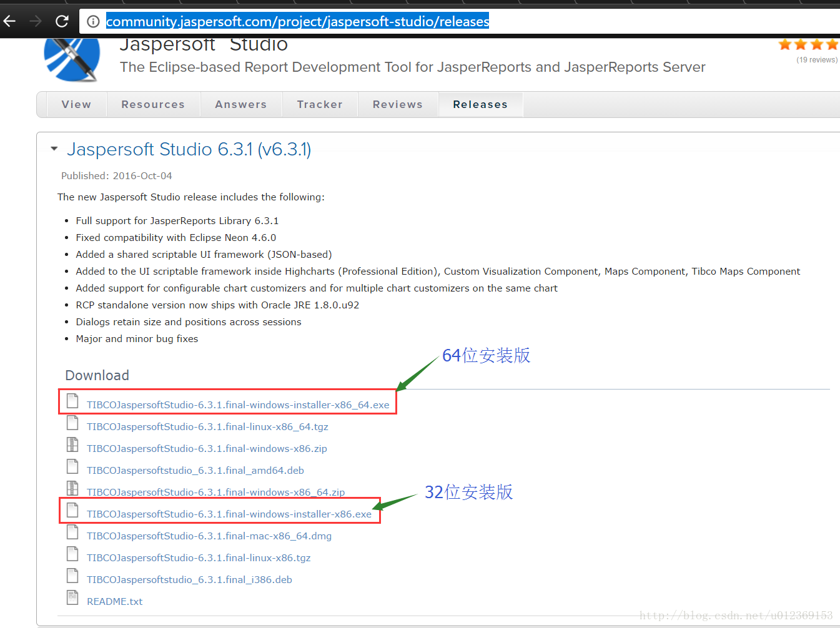Click the Jaspersoft Studio project logo
Viewport: 840px width, 628px height.
[72, 59]
